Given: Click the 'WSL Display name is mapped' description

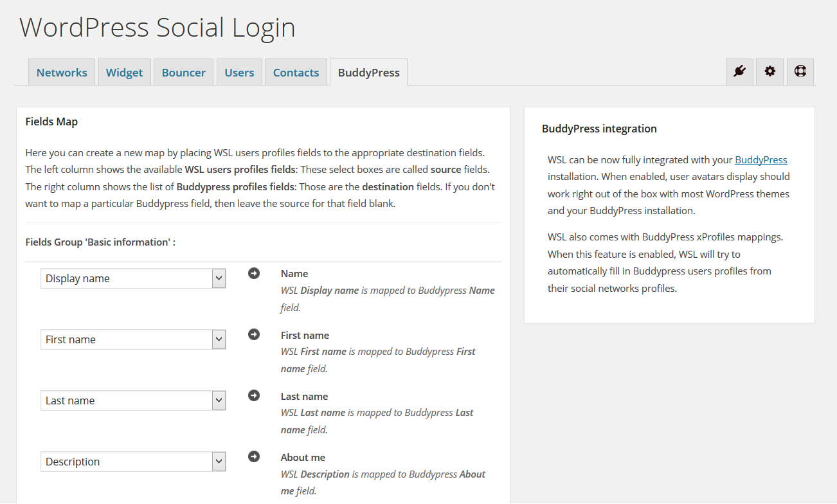Looking at the screenshot, I should pyautogui.click(x=388, y=299).
